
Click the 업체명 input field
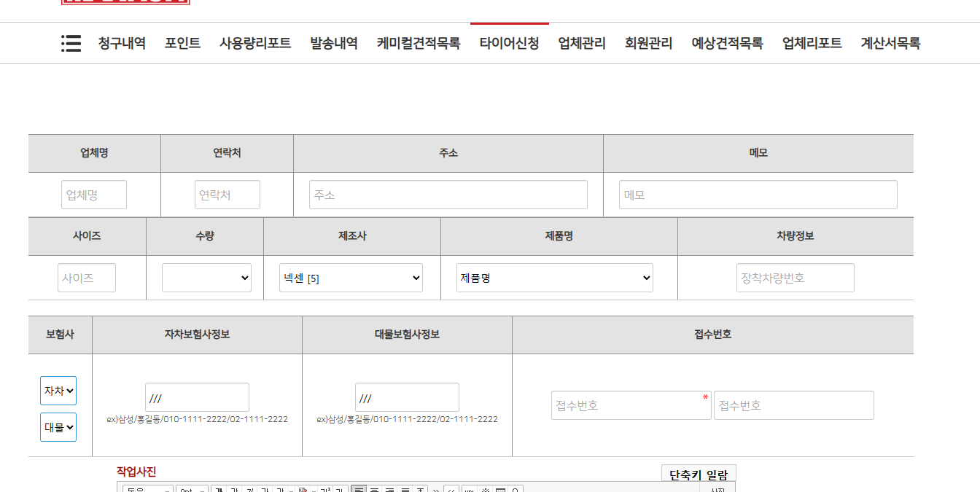pyautogui.click(x=94, y=195)
